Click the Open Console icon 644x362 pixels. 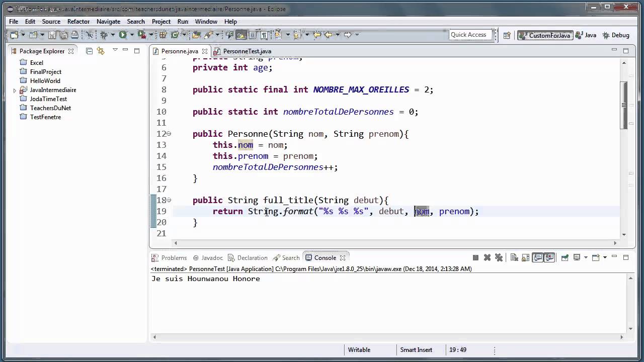tap(596, 257)
